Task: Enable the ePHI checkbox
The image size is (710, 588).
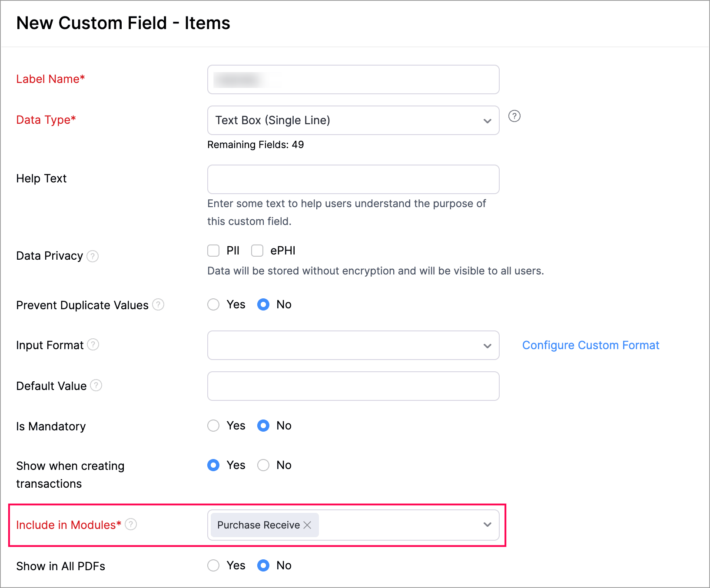Action: coord(257,251)
